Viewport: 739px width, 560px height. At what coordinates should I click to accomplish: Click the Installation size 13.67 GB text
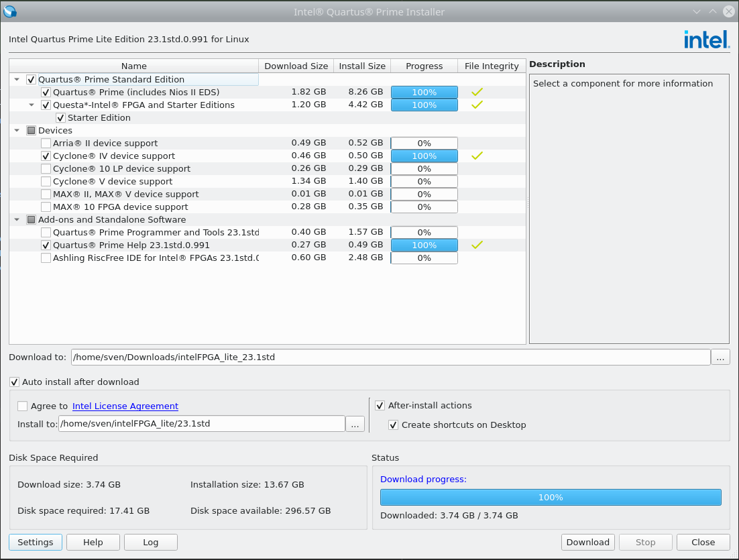tap(247, 485)
